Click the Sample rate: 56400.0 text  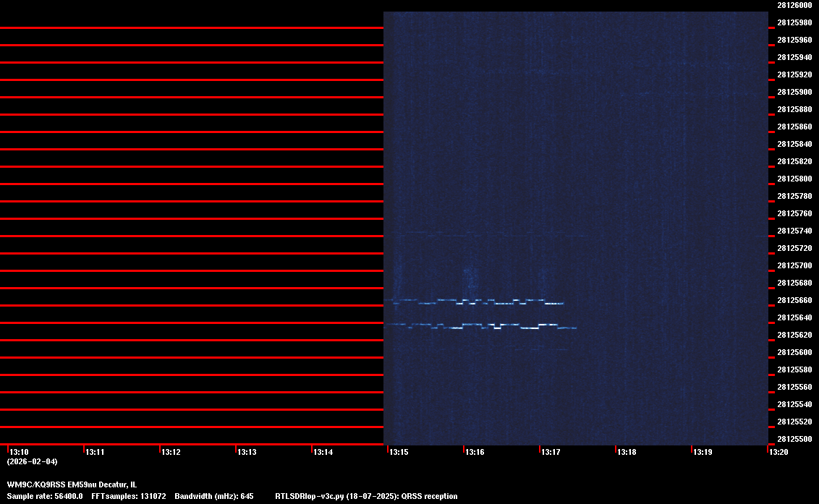45,496
